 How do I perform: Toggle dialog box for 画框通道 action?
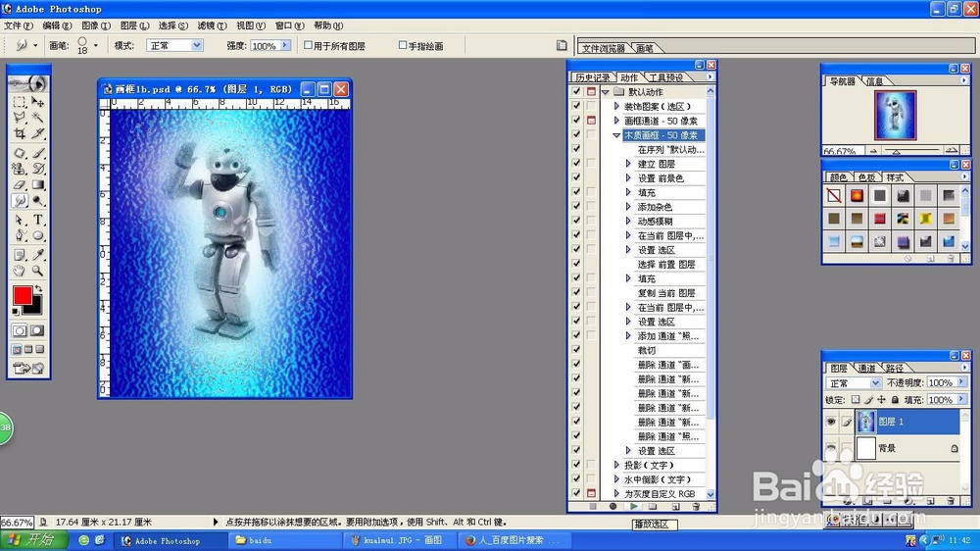click(591, 120)
